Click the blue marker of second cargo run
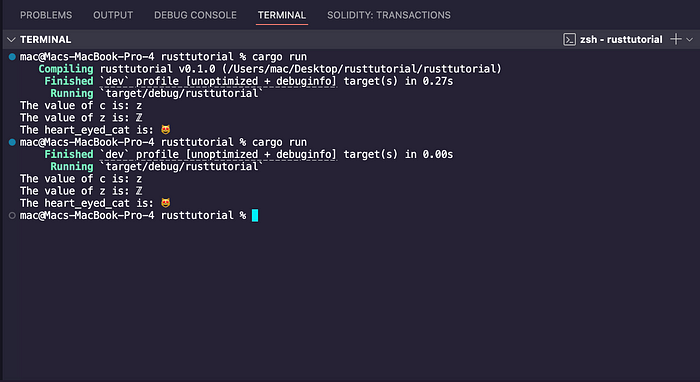Image resolution: width=700 pixels, height=382 pixels. tap(12, 142)
